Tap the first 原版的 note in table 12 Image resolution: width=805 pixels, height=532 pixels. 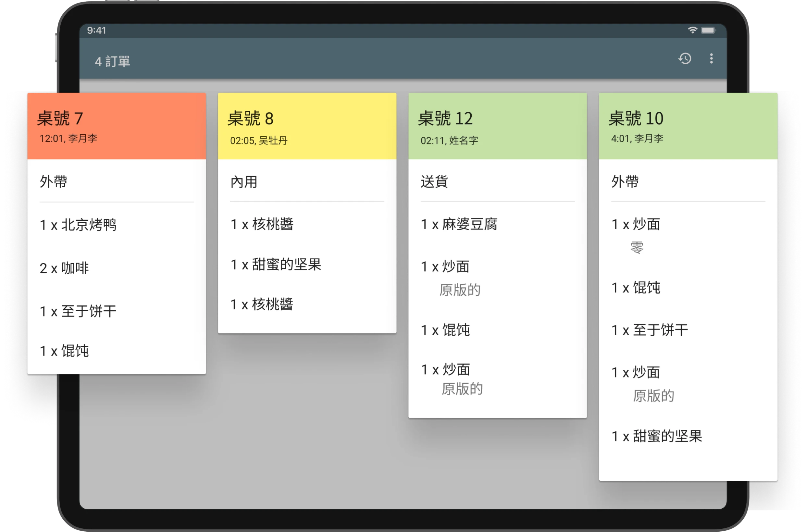[460, 290]
